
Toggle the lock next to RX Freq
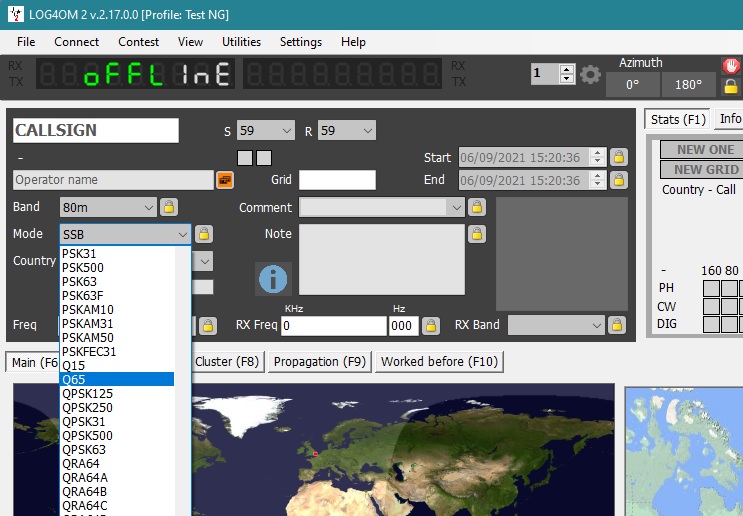tap(430, 326)
